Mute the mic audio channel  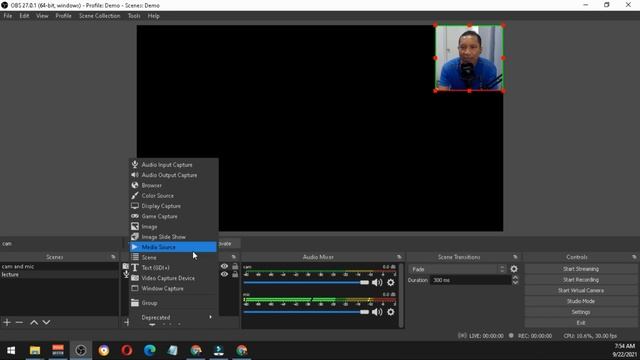click(x=377, y=312)
